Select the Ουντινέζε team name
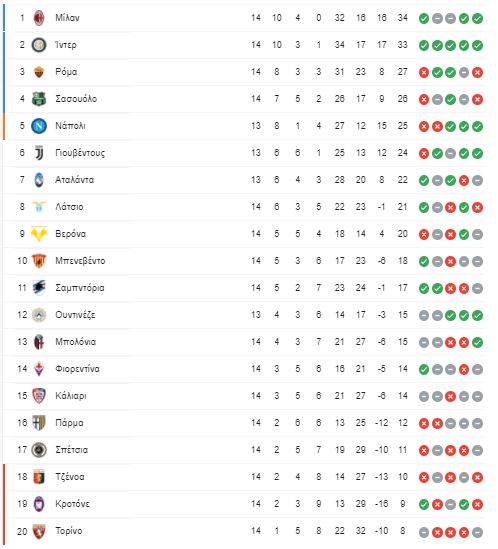This screenshot has width=498, height=549. point(75,315)
